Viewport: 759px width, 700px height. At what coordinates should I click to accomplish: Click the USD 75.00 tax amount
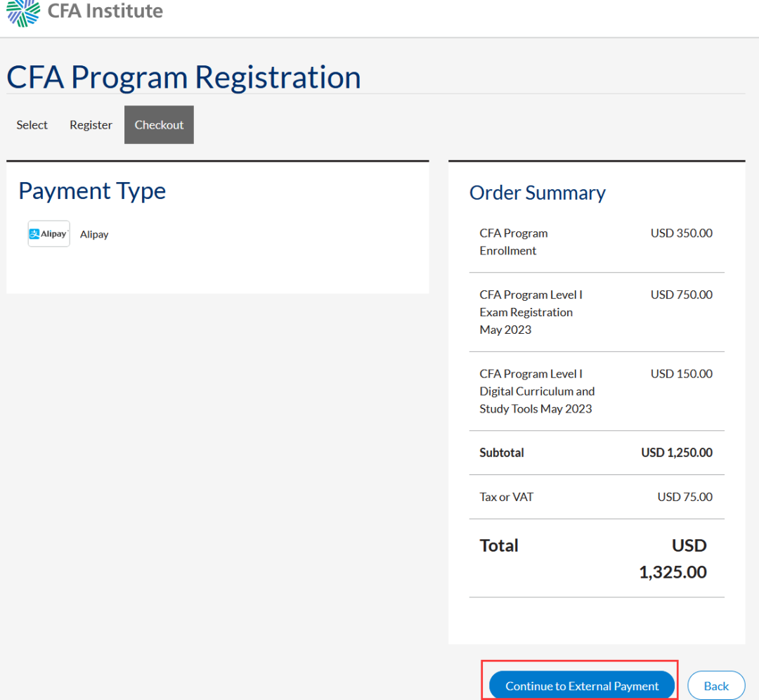pos(685,497)
